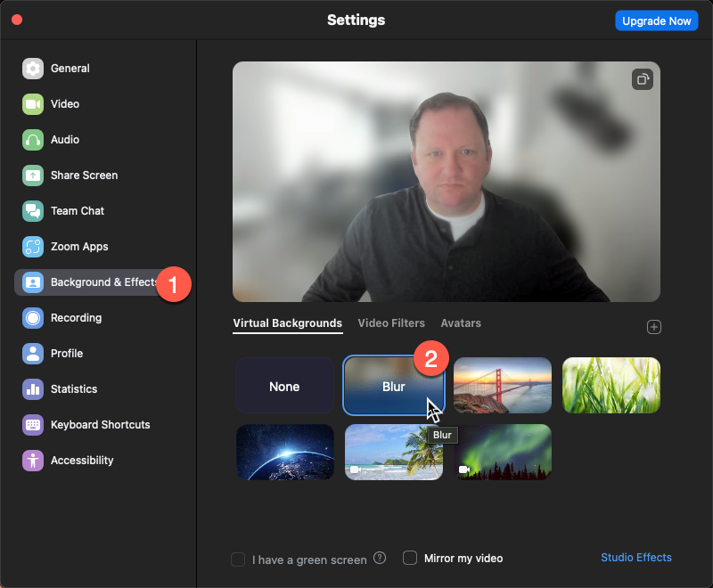Screen dimensions: 713x588
Task: Open the Profile person icon
Action: (33, 354)
